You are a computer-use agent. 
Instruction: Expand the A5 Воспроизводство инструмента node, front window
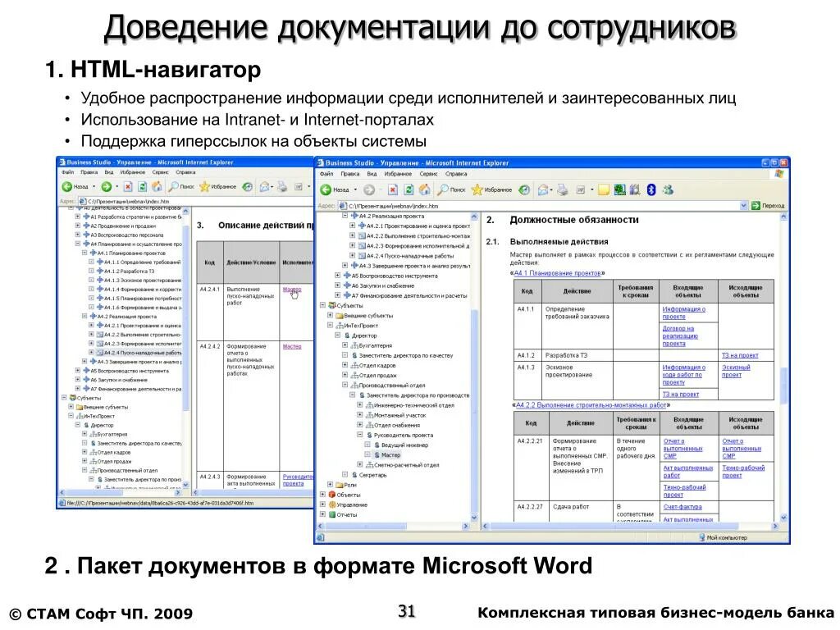(x=337, y=276)
